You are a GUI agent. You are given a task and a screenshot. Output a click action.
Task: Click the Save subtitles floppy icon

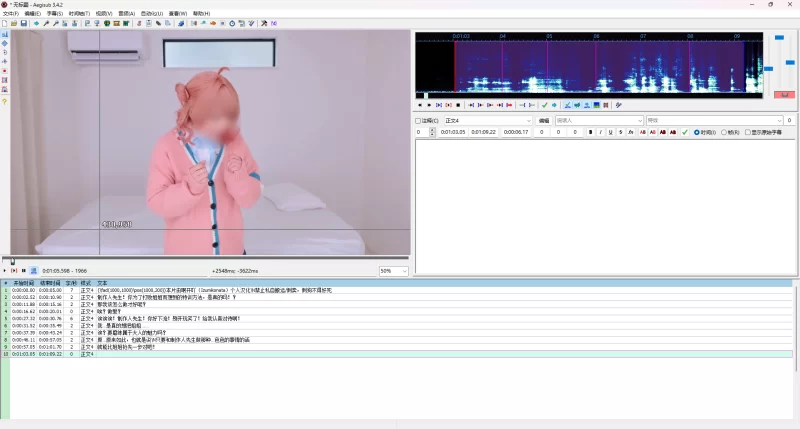coord(23,23)
